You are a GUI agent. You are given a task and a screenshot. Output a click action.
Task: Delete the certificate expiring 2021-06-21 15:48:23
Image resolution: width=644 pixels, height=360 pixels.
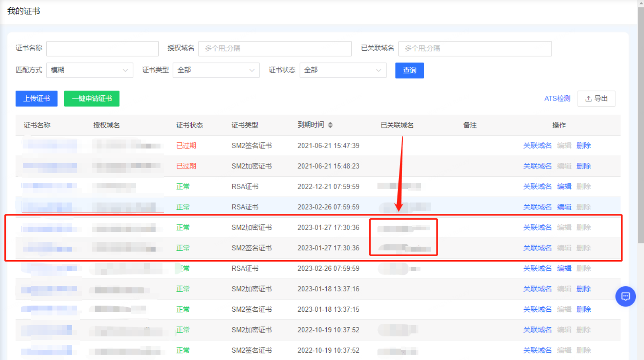point(583,166)
